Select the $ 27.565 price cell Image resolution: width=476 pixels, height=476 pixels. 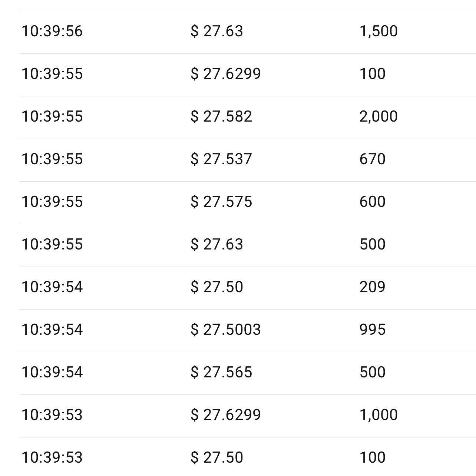click(x=221, y=372)
